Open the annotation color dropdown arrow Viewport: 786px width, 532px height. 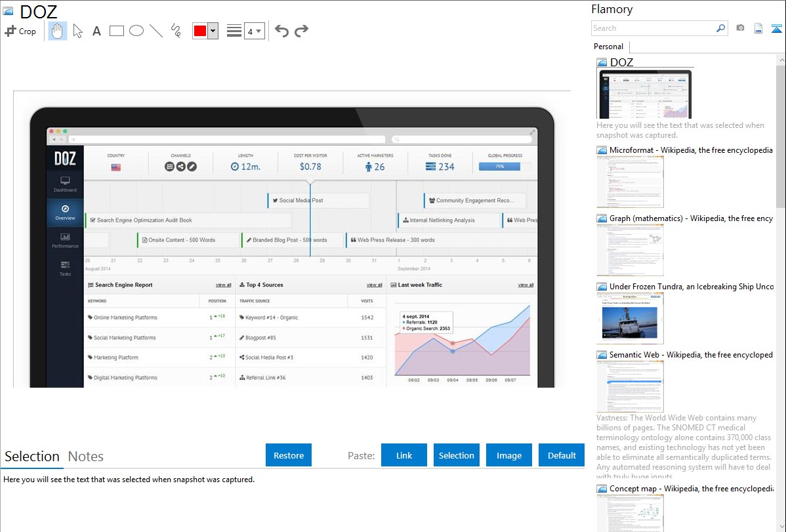pos(213,31)
